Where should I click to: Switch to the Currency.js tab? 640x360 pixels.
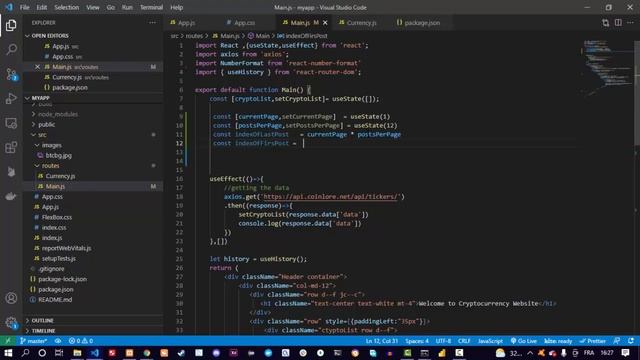(x=361, y=23)
